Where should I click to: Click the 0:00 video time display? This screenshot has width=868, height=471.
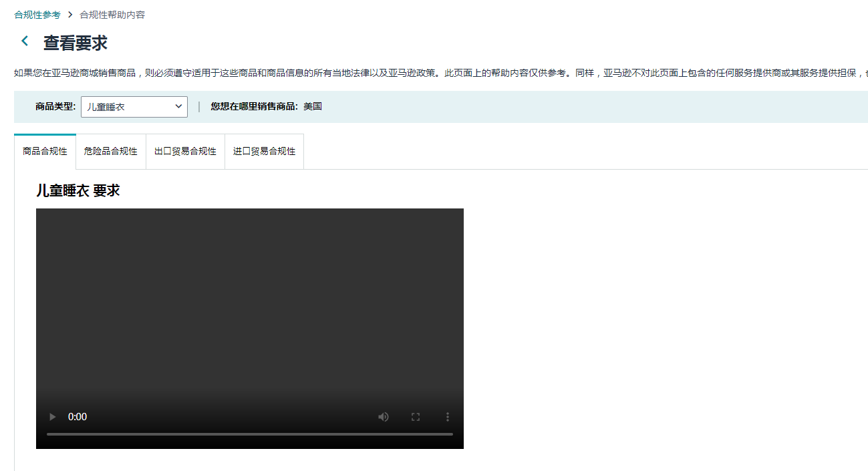(78, 417)
